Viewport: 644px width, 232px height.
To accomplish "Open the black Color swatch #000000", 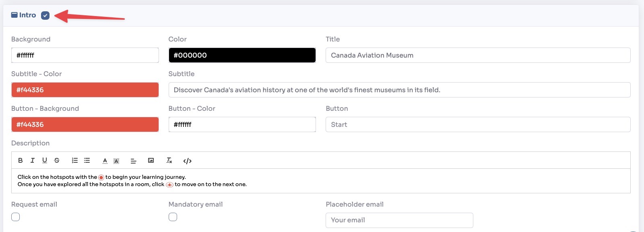I will [242, 55].
